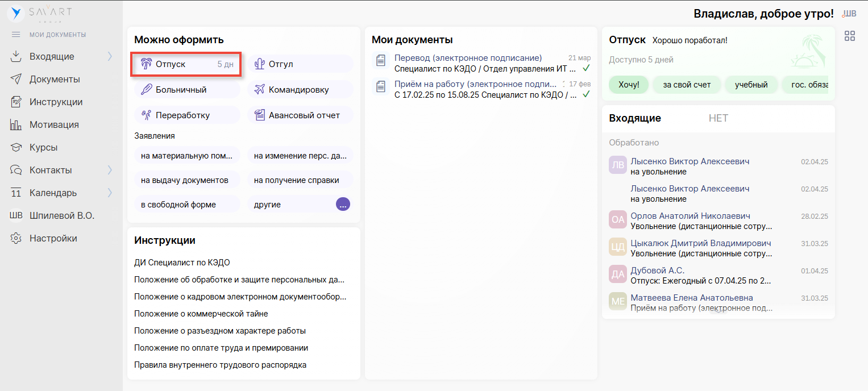
Task: Start an Отпуск request with 5 дн
Action: [187, 64]
